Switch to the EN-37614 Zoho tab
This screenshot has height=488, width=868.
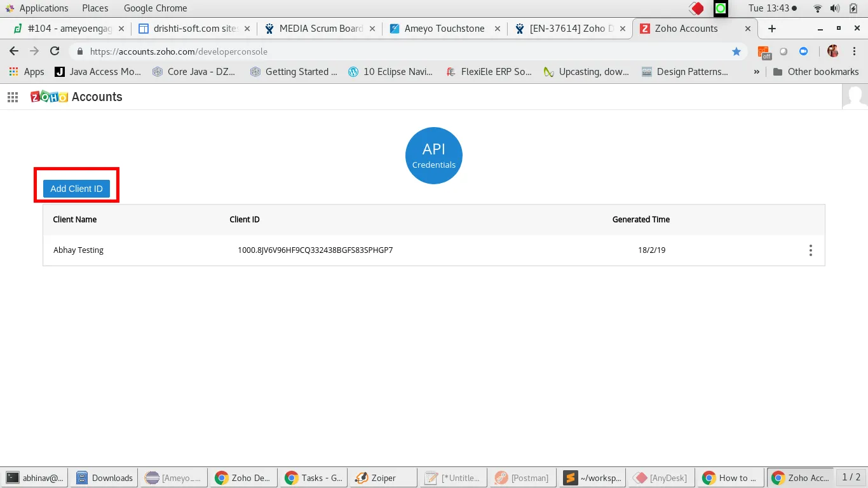pos(571,29)
